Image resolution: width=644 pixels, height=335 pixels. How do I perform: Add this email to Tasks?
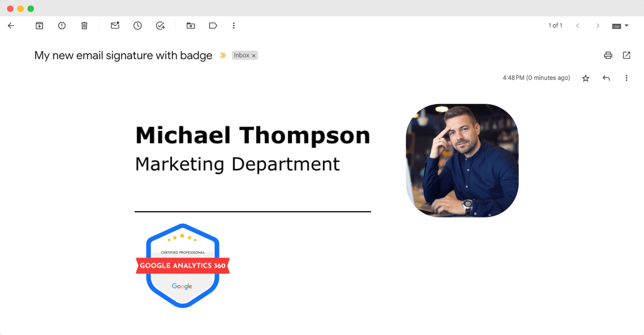(x=160, y=26)
